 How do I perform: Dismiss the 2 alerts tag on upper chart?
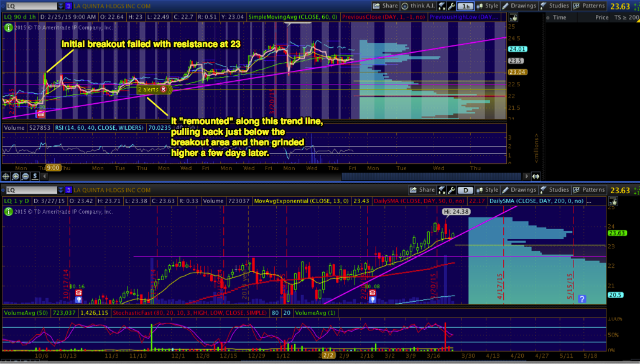tap(163, 89)
